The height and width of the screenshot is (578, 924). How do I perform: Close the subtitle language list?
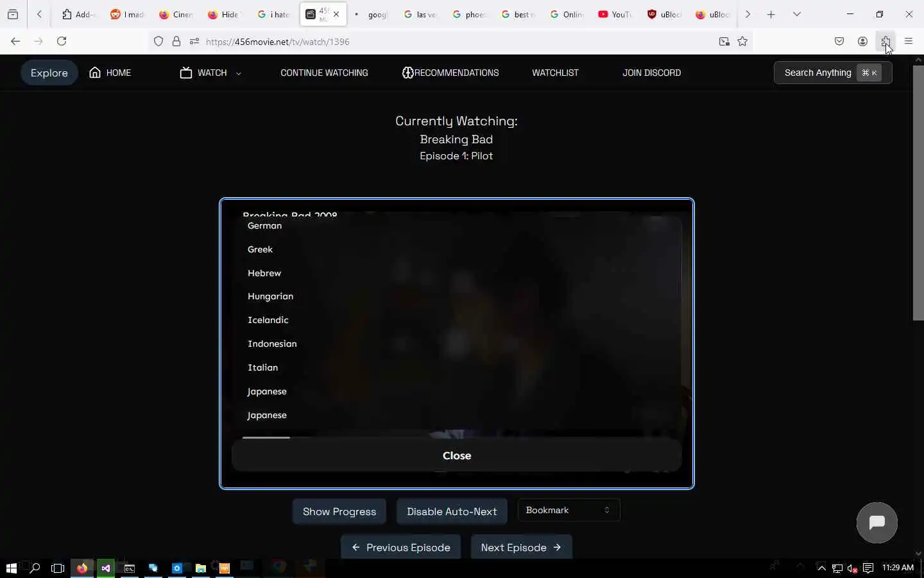pos(456,455)
